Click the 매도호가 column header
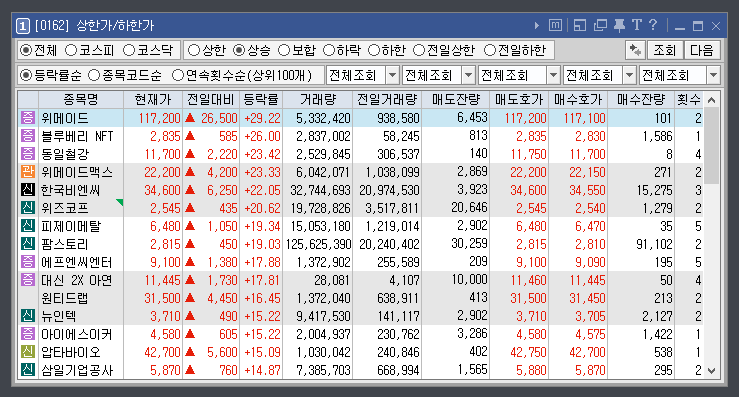739x397 pixels. pos(519,99)
